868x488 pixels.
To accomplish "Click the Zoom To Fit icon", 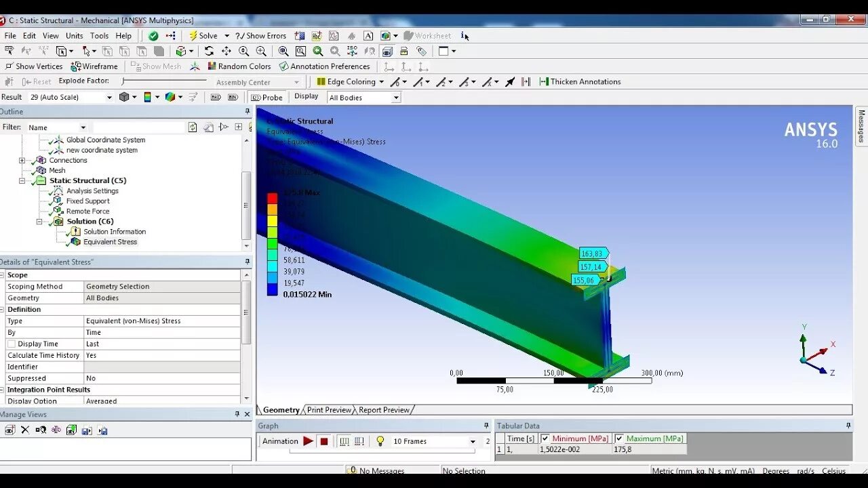I will (283, 51).
